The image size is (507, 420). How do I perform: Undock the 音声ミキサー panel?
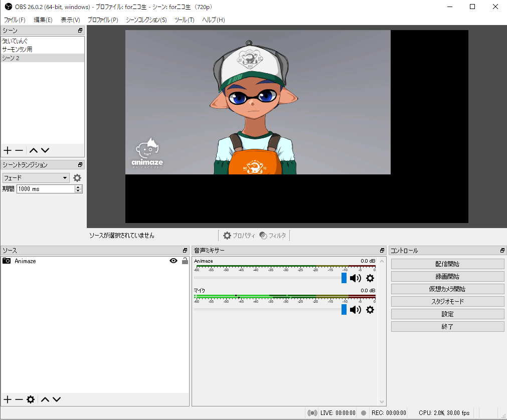tap(382, 251)
